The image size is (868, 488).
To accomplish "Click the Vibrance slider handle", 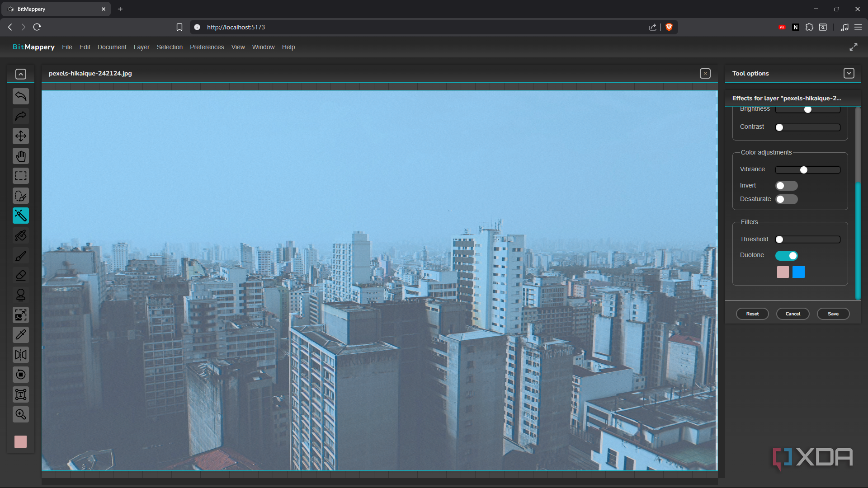I will click(804, 170).
